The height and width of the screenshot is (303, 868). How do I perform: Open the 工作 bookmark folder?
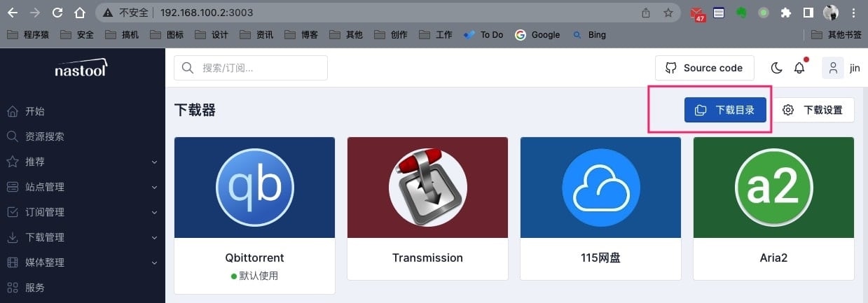(x=436, y=34)
